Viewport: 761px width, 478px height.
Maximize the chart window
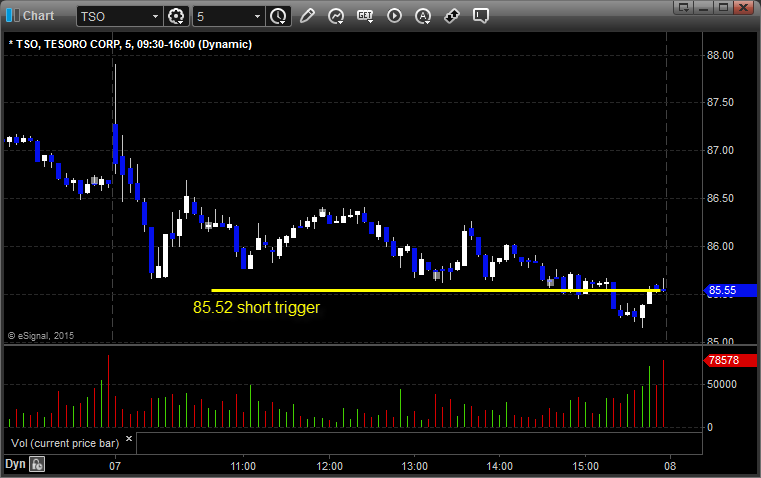[x=723, y=7]
